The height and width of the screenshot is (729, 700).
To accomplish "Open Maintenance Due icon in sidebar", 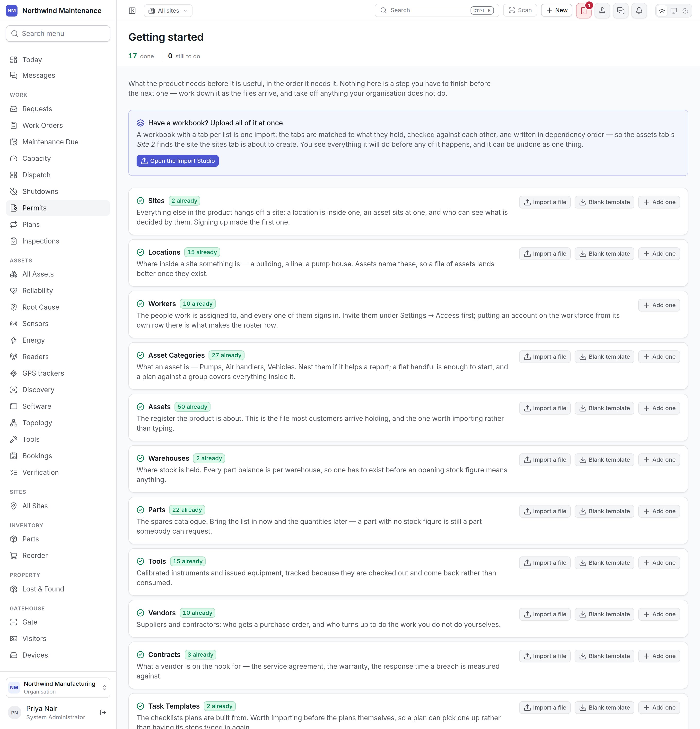I will (14, 142).
